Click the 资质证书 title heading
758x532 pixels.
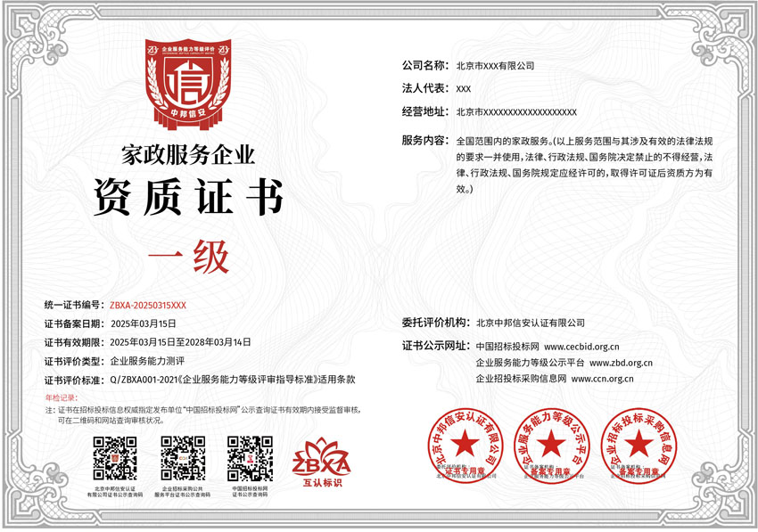click(188, 197)
